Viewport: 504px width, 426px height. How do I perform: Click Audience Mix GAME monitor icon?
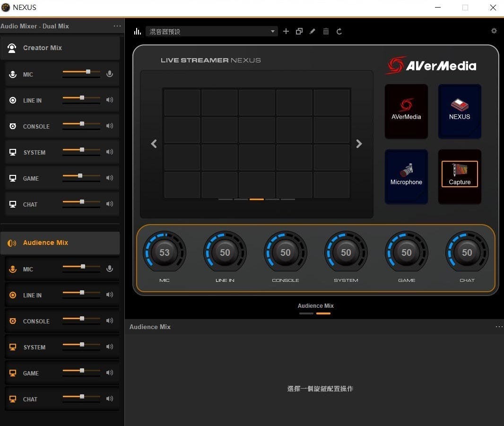coord(13,373)
